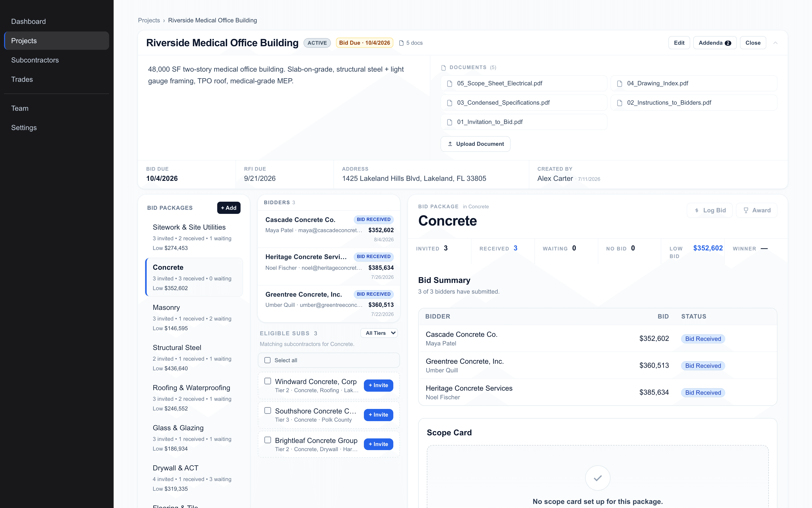Viewport: 812px width, 508px height.
Task: Tick the Brightleaf Concrete Group checkbox
Action: tap(268, 440)
